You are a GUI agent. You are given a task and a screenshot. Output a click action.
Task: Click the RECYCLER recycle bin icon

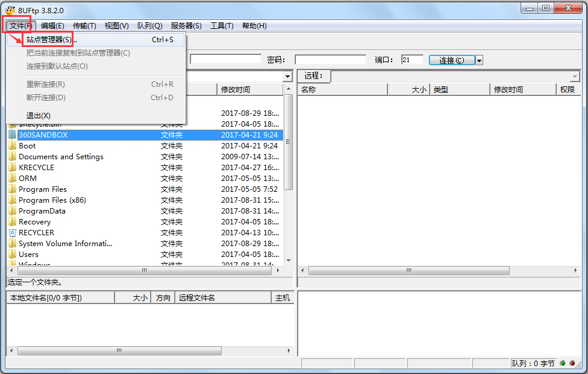click(12, 233)
